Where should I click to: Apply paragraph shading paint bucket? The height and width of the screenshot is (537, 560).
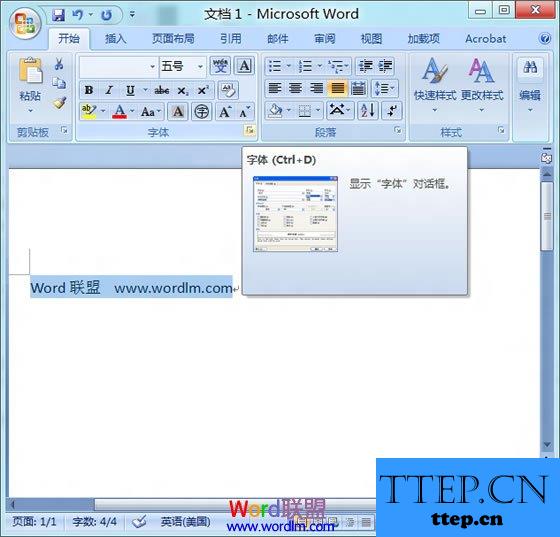(275, 110)
